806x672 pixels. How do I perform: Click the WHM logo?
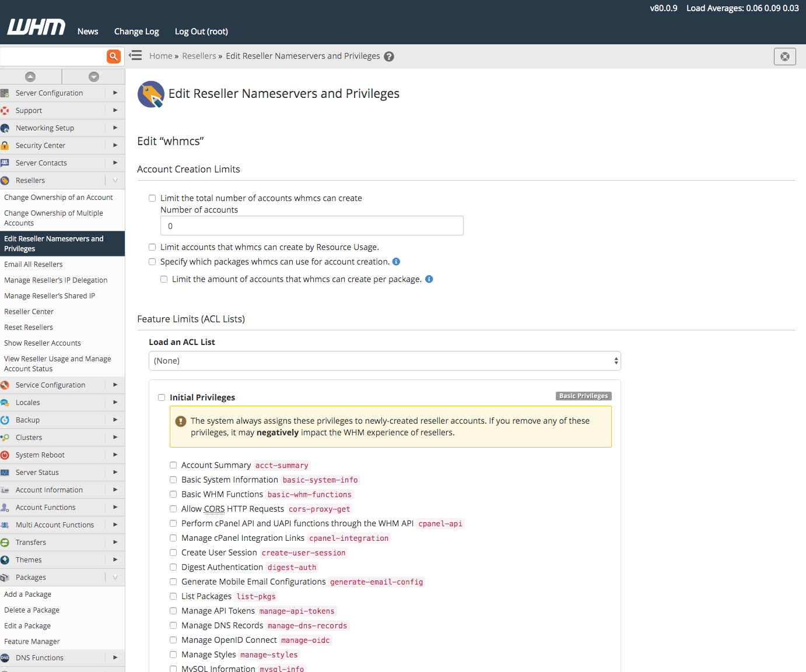click(36, 27)
